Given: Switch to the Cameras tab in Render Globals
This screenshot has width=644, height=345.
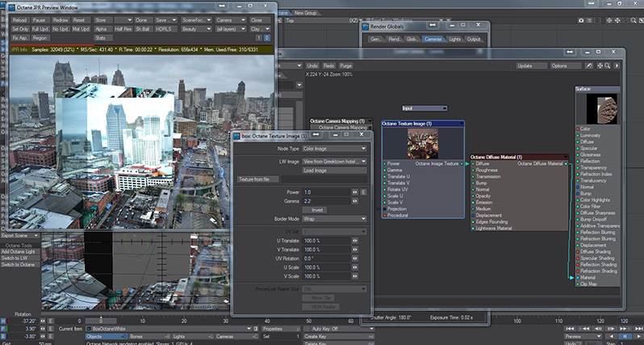Looking at the screenshot, I should pos(433,38).
